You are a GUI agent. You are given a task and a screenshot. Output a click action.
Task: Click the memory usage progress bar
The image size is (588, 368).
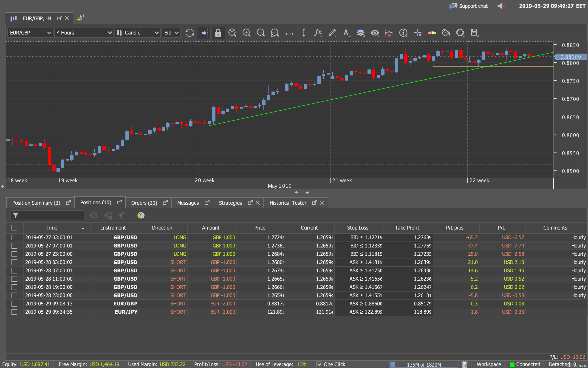pyautogui.click(x=424, y=364)
